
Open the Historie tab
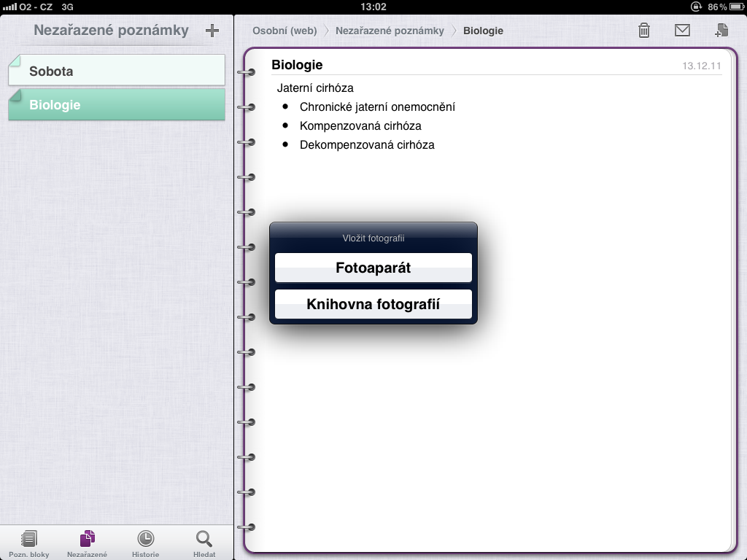point(146,544)
